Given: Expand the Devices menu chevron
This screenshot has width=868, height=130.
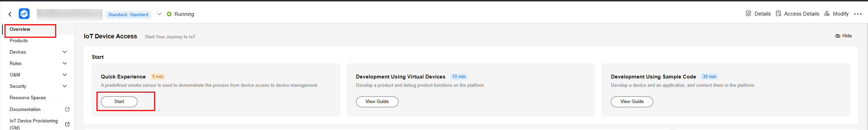Looking at the screenshot, I should tap(65, 52).
